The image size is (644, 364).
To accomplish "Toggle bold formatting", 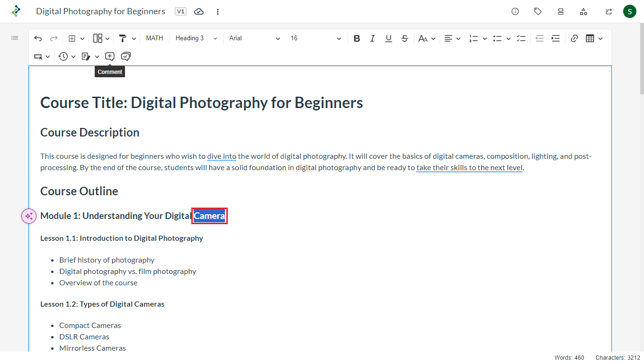I will (357, 38).
